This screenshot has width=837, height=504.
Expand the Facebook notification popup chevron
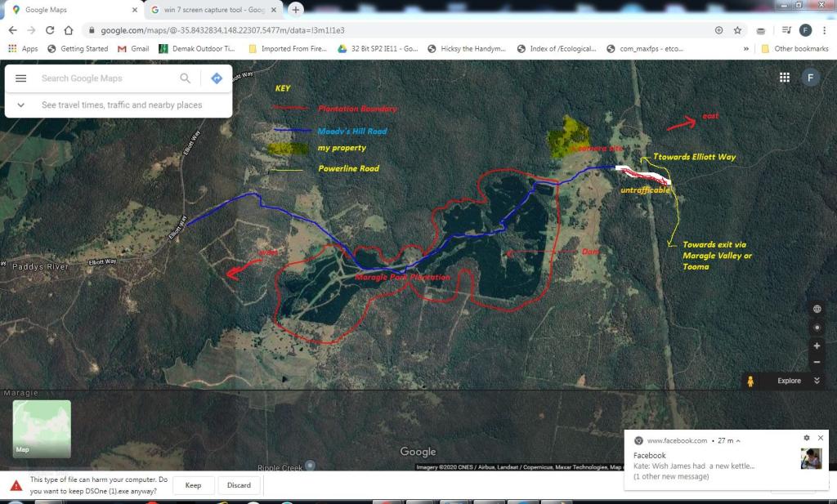[x=738, y=441]
